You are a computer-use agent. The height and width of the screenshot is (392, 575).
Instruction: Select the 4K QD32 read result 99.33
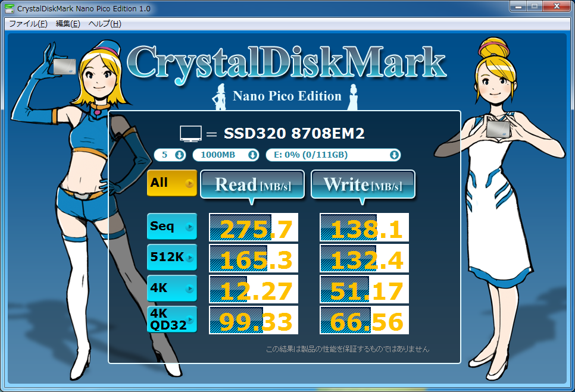(254, 320)
